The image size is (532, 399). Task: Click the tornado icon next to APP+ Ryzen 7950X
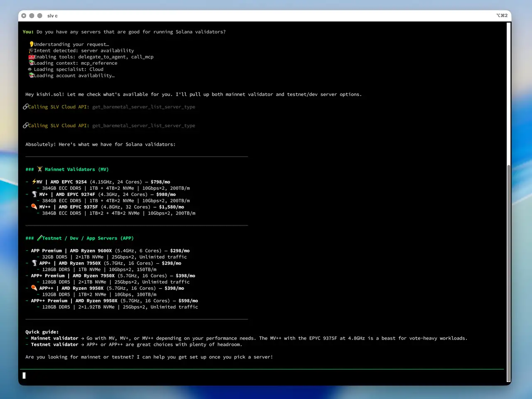(34, 263)
